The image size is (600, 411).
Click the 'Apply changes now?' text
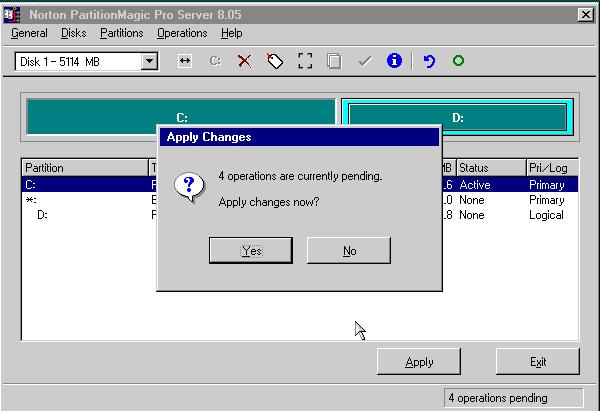[269, 202]
